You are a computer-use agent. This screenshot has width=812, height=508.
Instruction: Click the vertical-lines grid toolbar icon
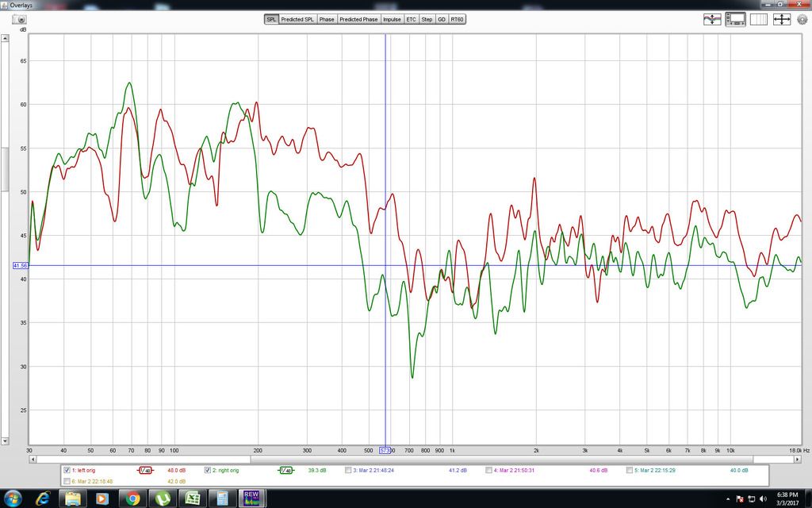[x=759, y=19]
